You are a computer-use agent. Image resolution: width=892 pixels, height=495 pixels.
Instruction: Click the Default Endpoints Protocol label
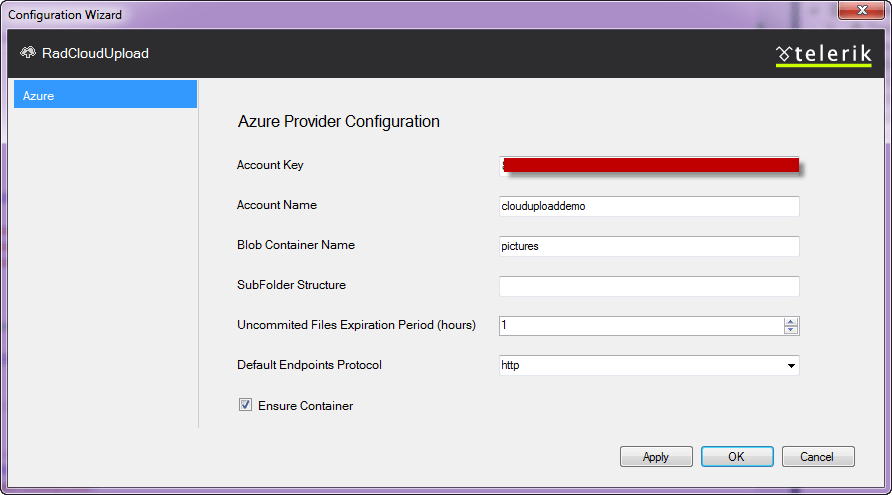pyautogui.click(x=309, y=365)
